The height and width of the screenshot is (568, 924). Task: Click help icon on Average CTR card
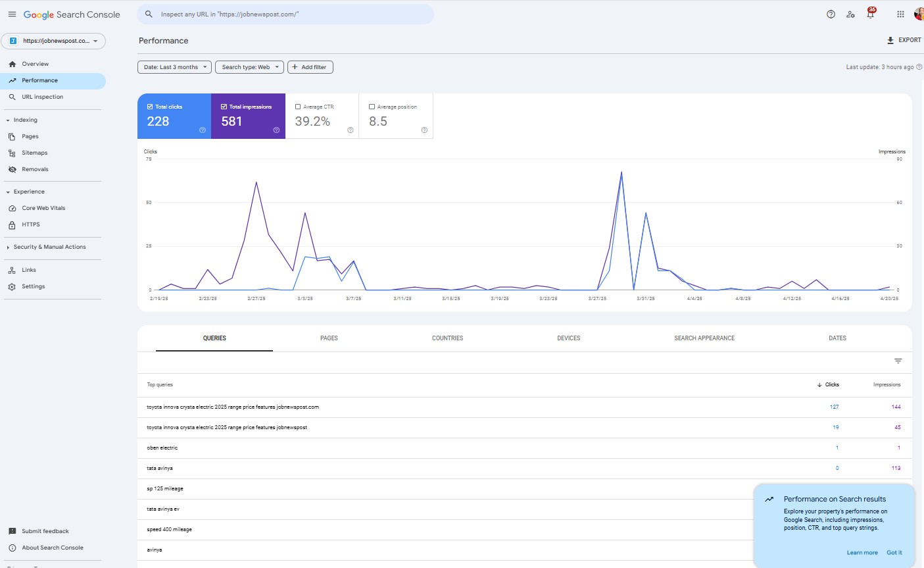[351, 130]
